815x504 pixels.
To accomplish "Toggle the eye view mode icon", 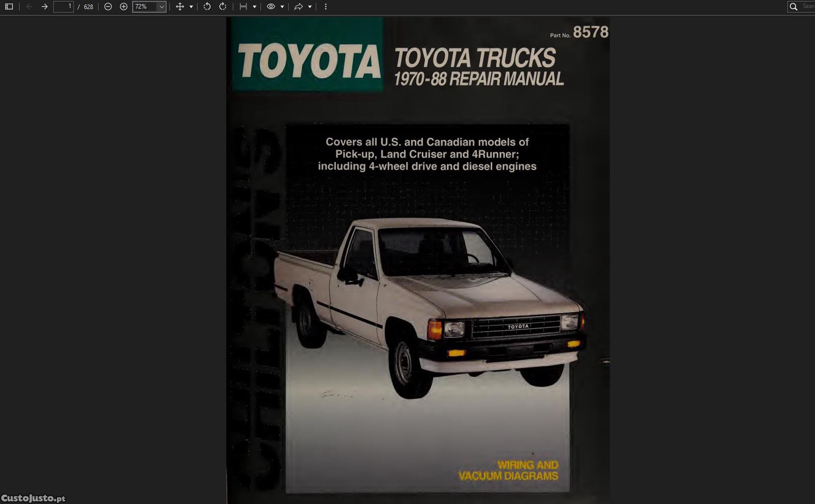I will (271, 7).
